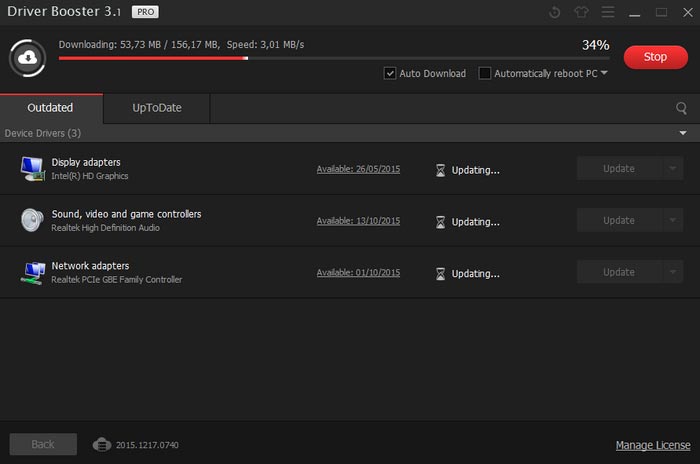Image resolution: width=700 pixels, height=464 pixels.
Task: Uncheck the Auto Download checkbox
Action: (x=390, y=73)
